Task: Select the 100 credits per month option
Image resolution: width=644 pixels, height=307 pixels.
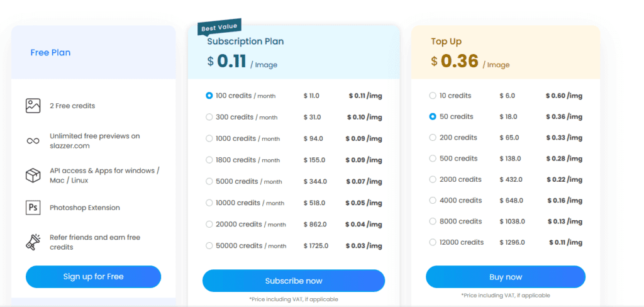Action: [x=209, y=96]
